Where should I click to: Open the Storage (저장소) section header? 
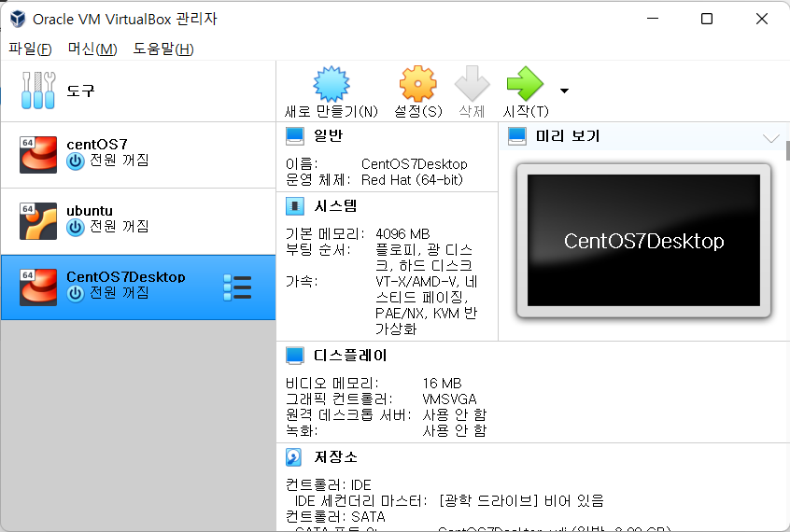pyautogui.click(x=335, y=457)
